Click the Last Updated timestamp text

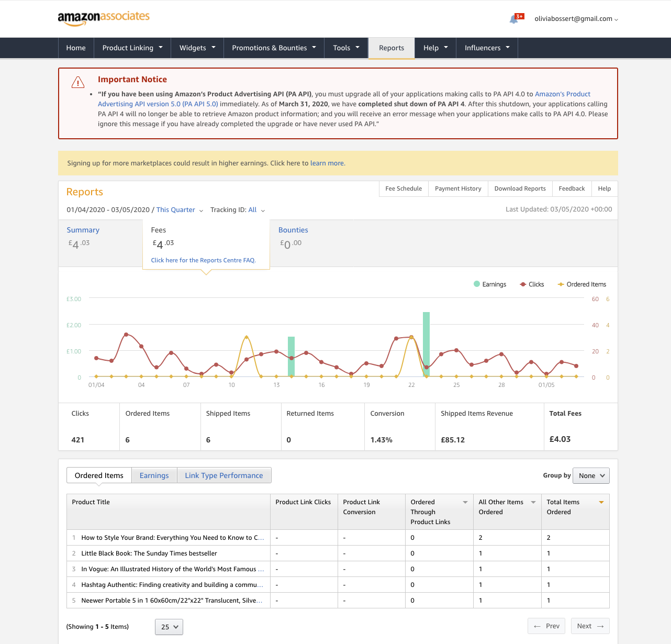(x=558, y=209)
